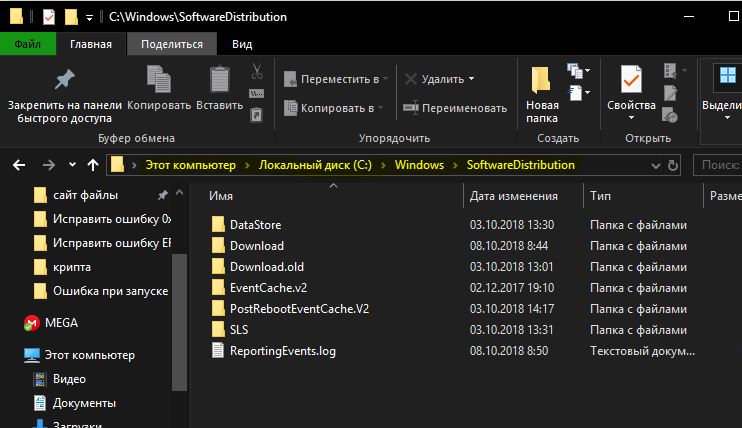Click the Edit icon in Открыть group
This screenshot has height=428, width=742.
pos(671,93)
